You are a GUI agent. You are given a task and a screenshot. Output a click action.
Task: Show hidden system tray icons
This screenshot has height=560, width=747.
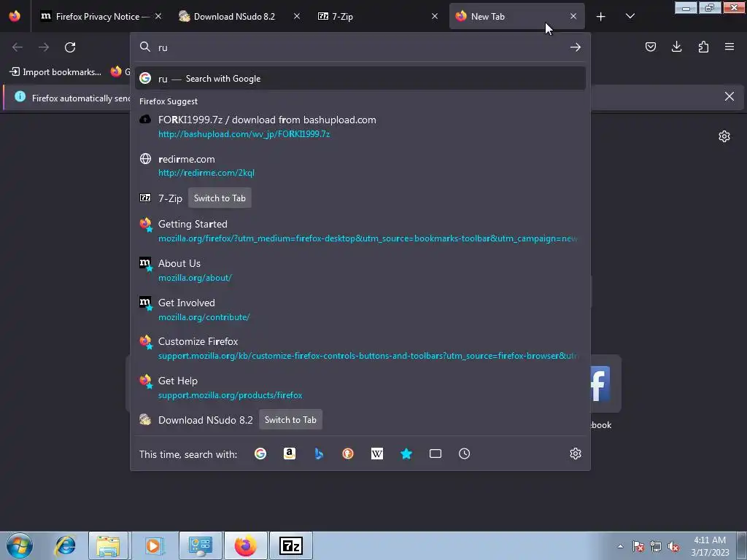(x=620, y=546)
